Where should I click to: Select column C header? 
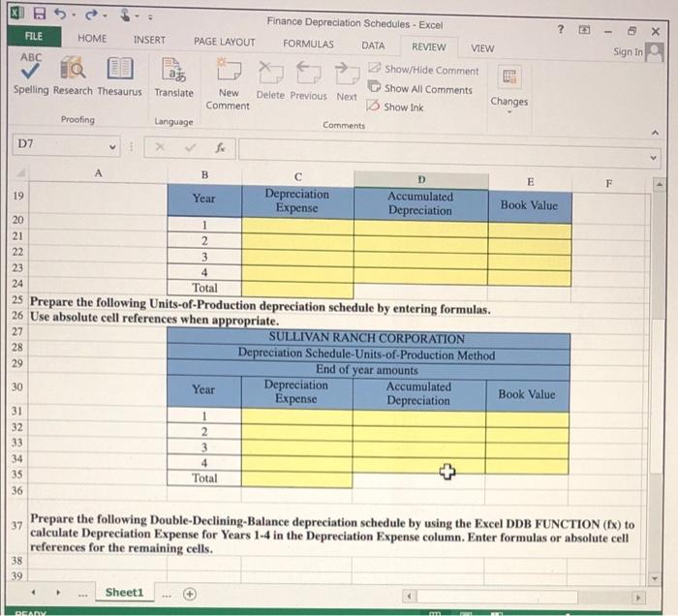(298, 177)
